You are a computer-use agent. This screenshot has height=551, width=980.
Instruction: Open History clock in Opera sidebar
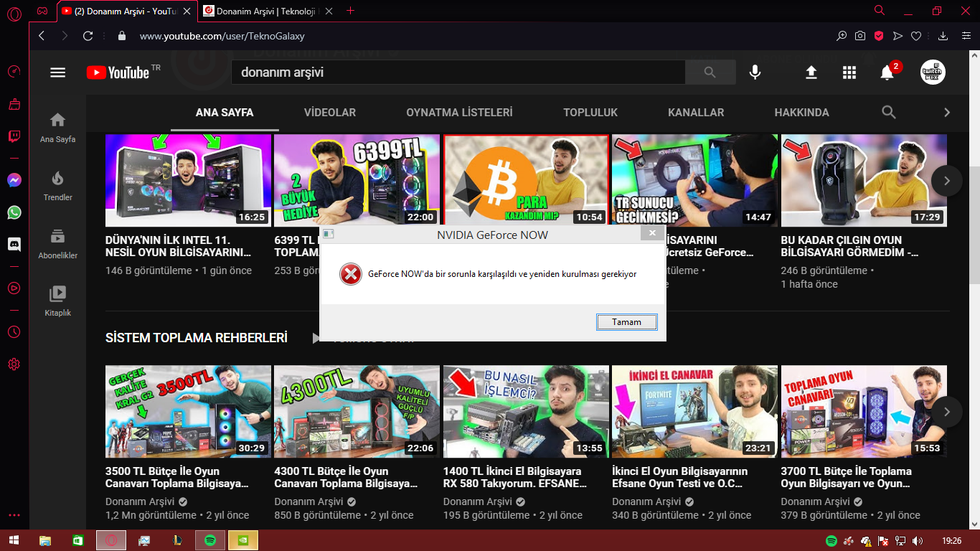coord(14,332)
